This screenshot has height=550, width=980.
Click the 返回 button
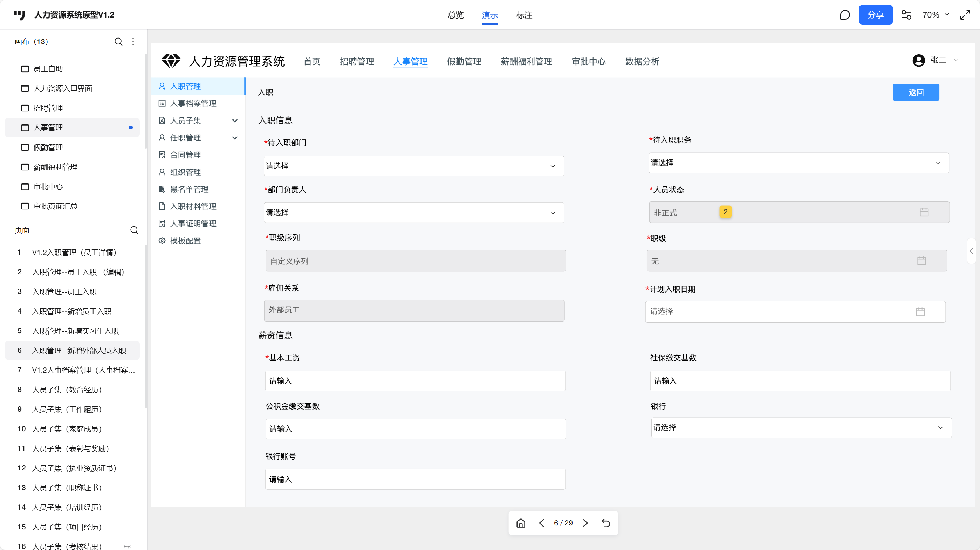click(915, 92)
